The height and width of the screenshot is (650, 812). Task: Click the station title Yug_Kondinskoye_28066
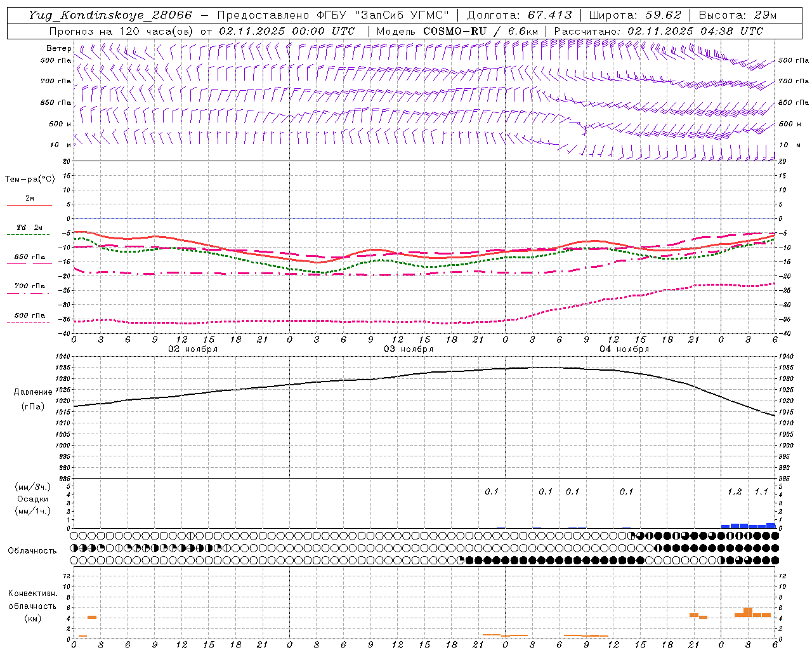coord(110,15)
